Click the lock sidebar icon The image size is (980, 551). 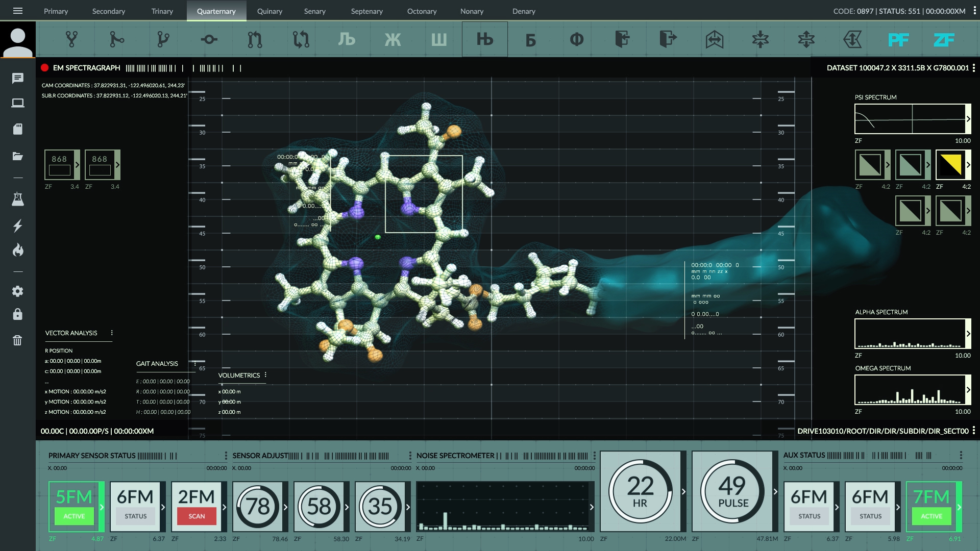pos(18,314)
